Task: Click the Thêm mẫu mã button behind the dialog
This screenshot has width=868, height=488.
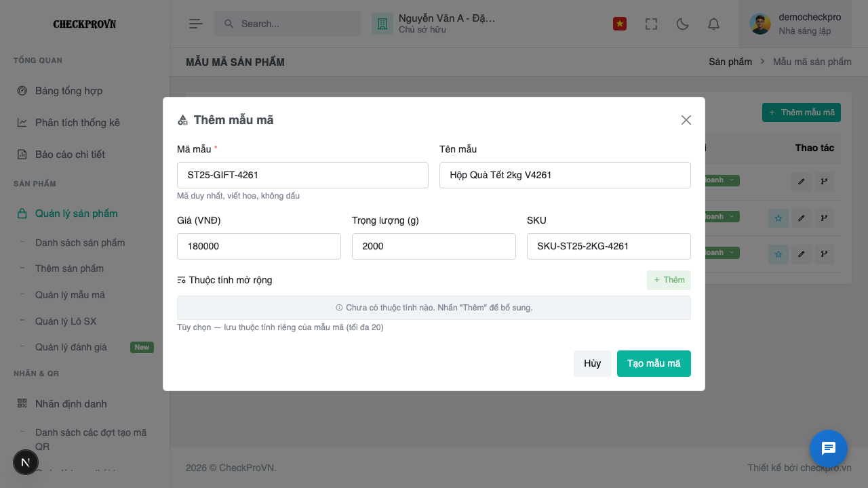Action: point(802,113)
